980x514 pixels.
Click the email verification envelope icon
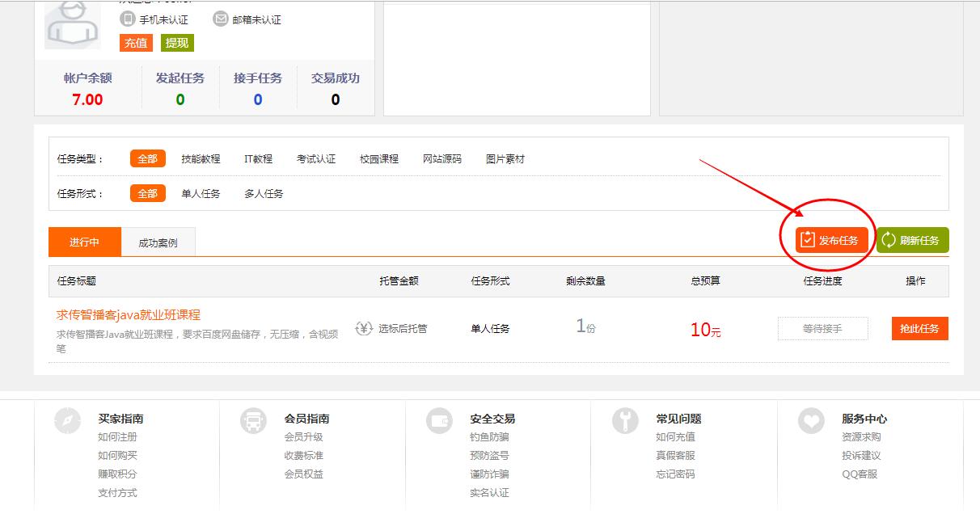220,19
